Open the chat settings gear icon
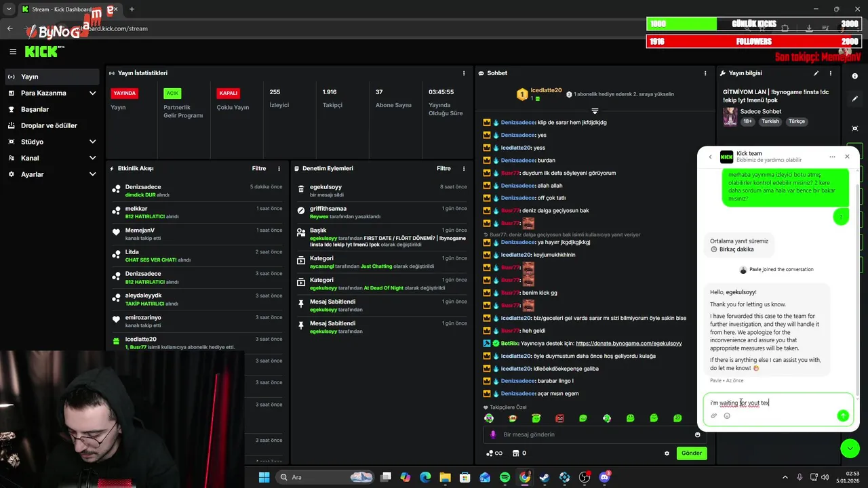Viewport: 868px width, 488px height. 667,453
